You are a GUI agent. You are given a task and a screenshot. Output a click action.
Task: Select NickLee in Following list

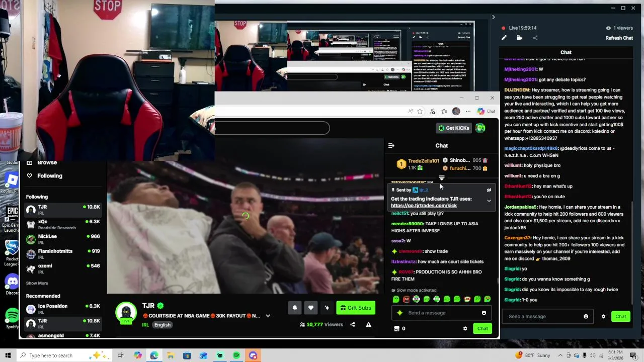pos(63,239)
